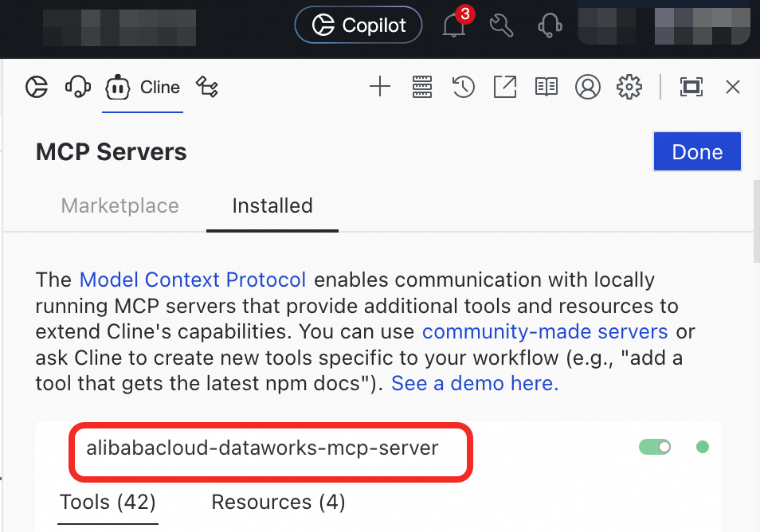The width and height of the screenshot is (760, 532).
Task: Expand alibabacloud-dataworks-mcp-server entry
Action: (x=262, y=448)
